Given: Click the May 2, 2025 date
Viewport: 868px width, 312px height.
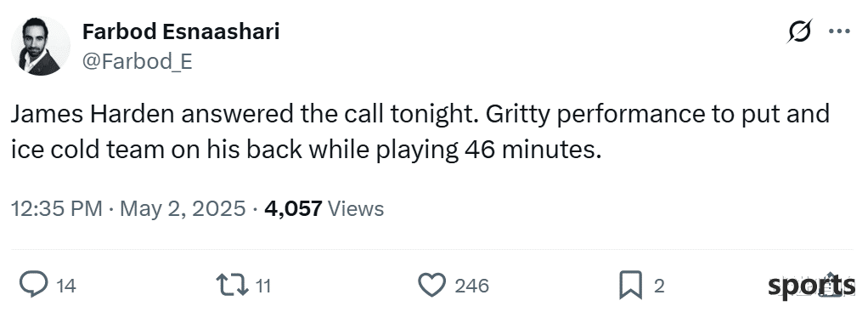Looking at the screenshot, I should (183, 209).
